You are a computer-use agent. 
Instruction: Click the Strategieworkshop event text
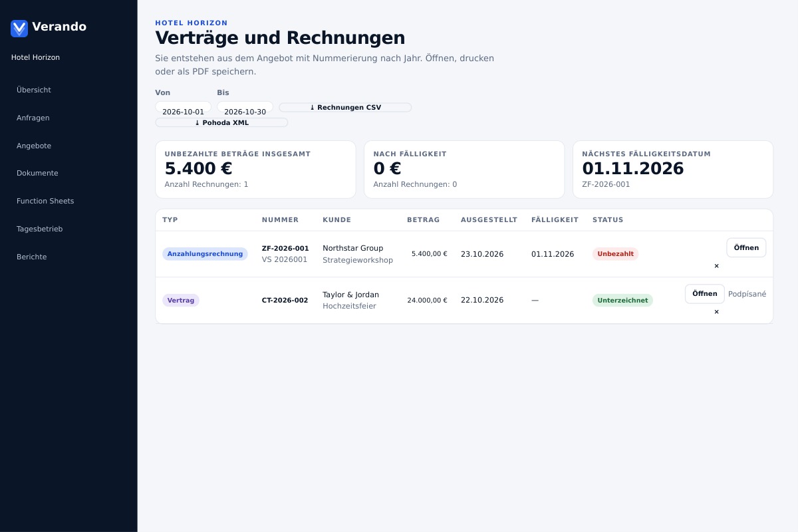point(358,260)
